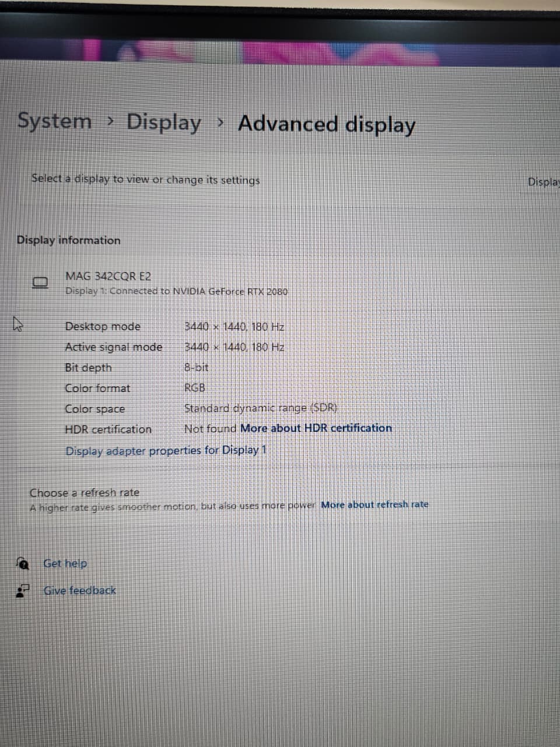The height and width of the screenshot is (747, 560).
Task: Click the Display breadcrumb
Action: click(x=164, y=123)
